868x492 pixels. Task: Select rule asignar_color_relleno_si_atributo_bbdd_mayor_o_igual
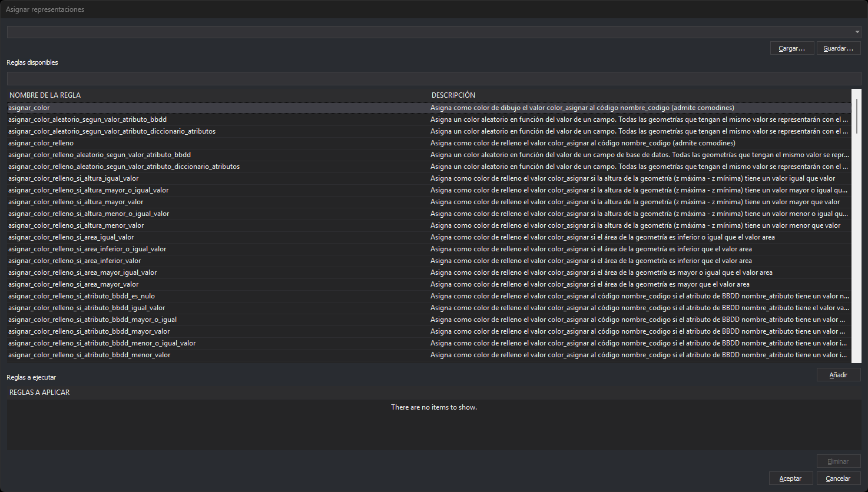(x=429, y=320)
